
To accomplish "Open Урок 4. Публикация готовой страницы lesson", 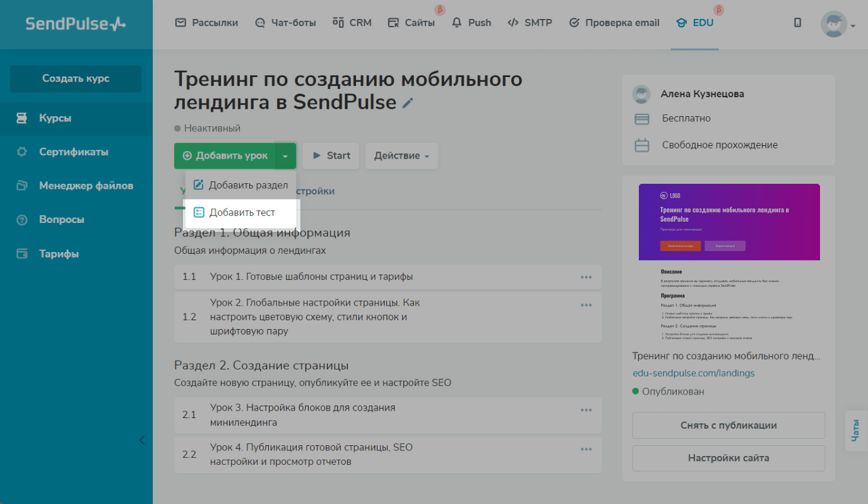I will pos(312,454).
